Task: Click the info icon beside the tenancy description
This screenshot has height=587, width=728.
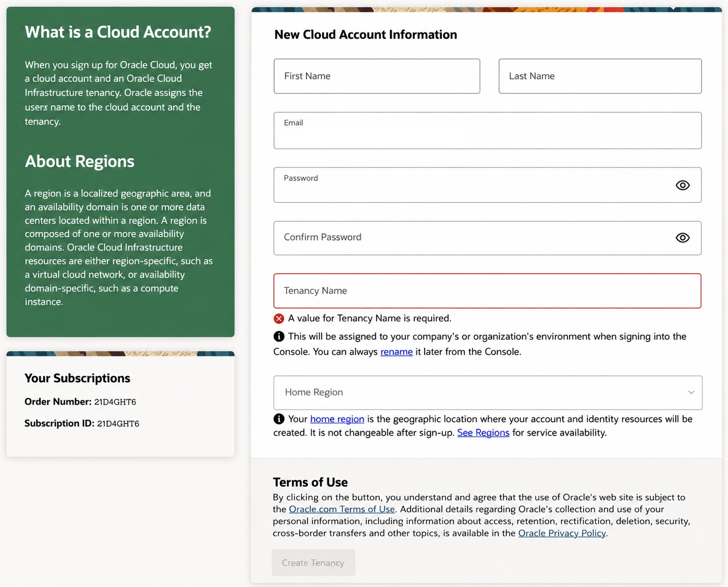Action: tap(279, 336)
